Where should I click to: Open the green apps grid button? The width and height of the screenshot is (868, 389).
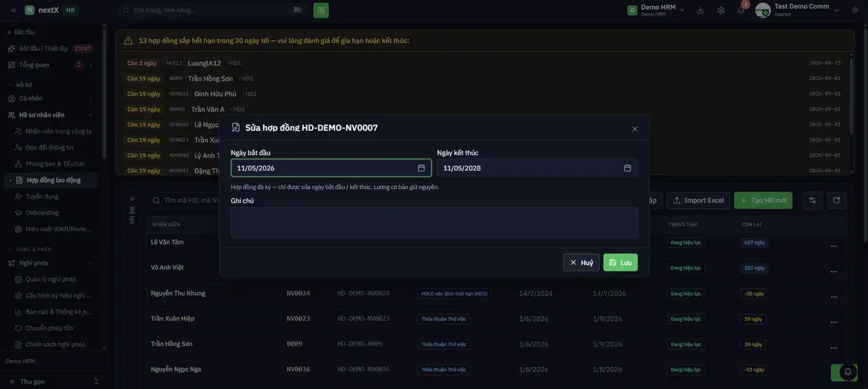[321, 10]
